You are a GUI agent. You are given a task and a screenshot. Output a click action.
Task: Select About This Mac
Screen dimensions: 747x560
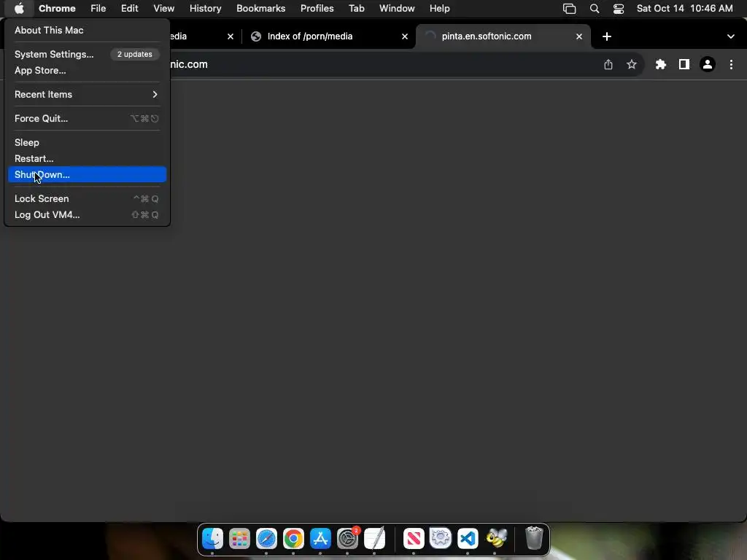click(x=87, y=30)
